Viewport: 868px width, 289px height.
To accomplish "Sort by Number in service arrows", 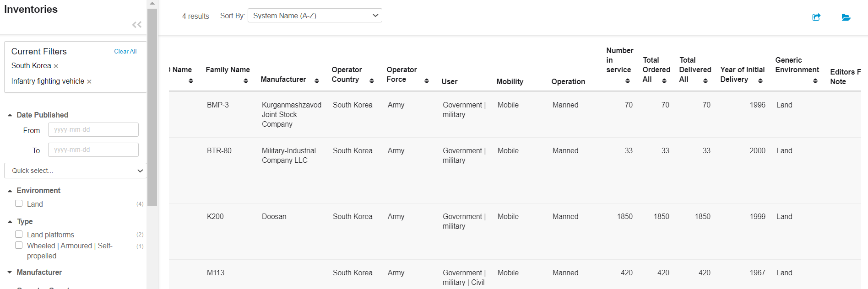I will 627,81.
